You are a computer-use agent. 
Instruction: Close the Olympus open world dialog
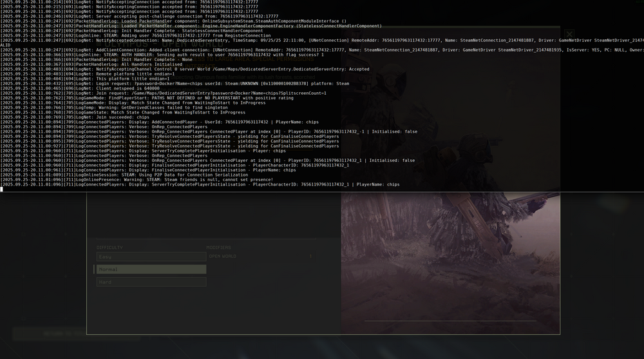(x=569, y=34)
